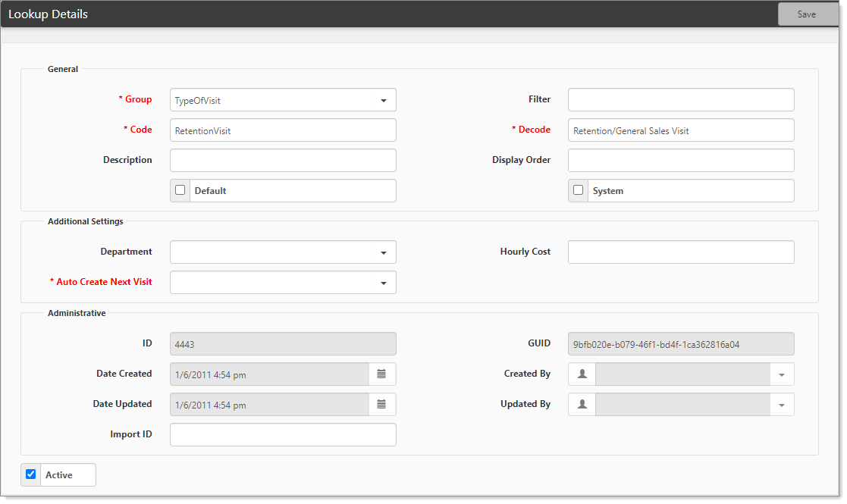Click the Updated By user icon
The width and height of the screenshot is (847, 504).
(x=582, y=405)
